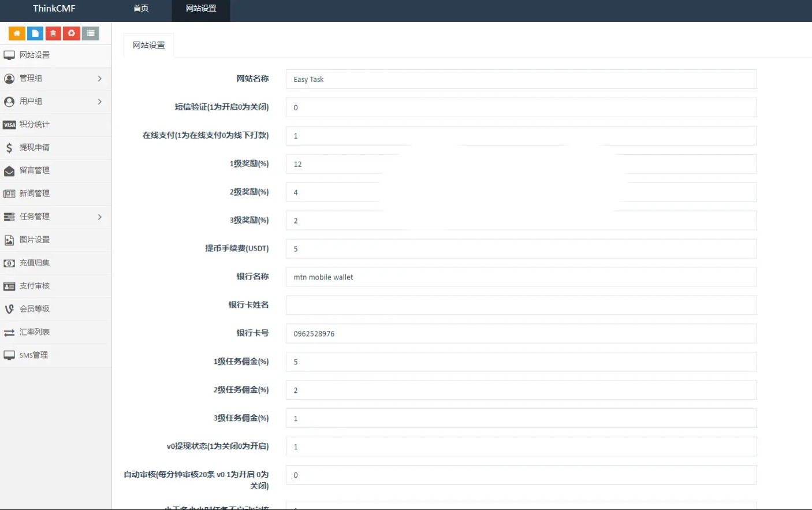Open 积分统计 with the VISA icon

coord(55,125)
